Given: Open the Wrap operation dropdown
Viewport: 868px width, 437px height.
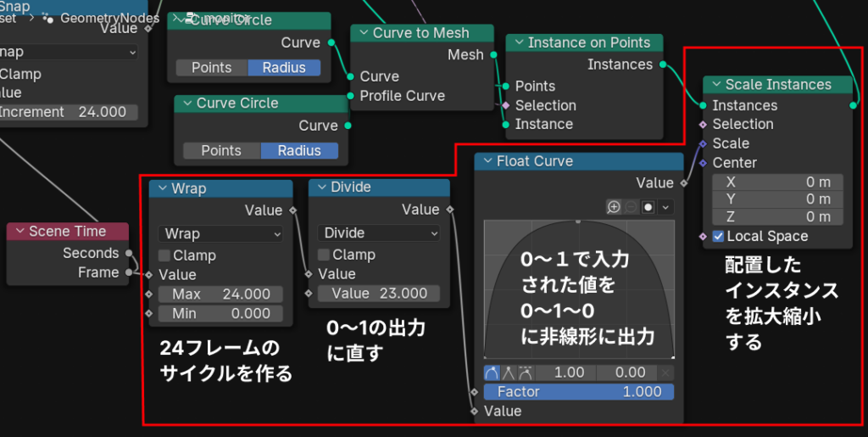Looking at the screenshot, I should (x=220, y=233).
